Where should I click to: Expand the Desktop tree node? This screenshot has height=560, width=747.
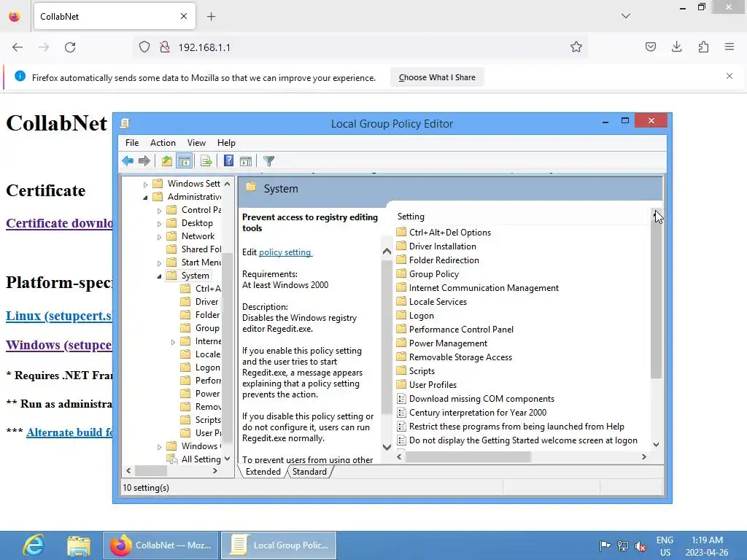160,223
